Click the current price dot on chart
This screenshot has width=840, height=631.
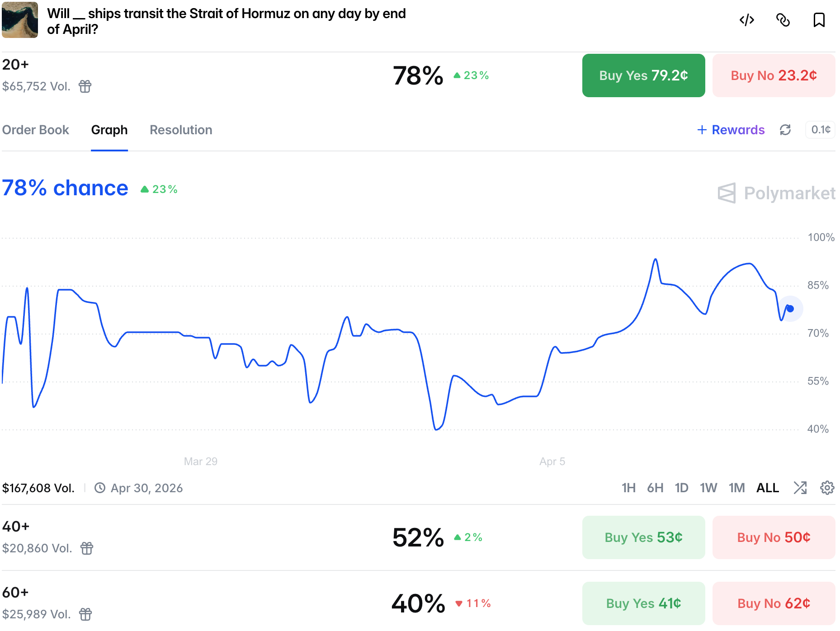click(x=790, y=309)
